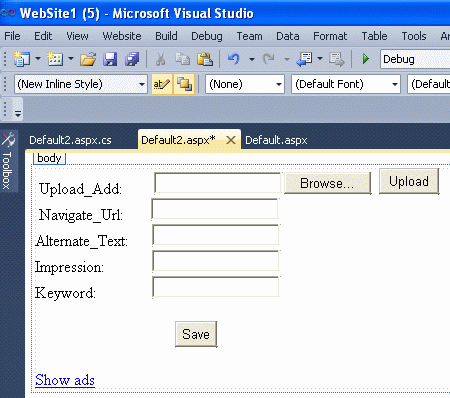This screenshot has height=398, width=450.
Task: Open the font size (Default) dropdown
Action: coord(429,84)
